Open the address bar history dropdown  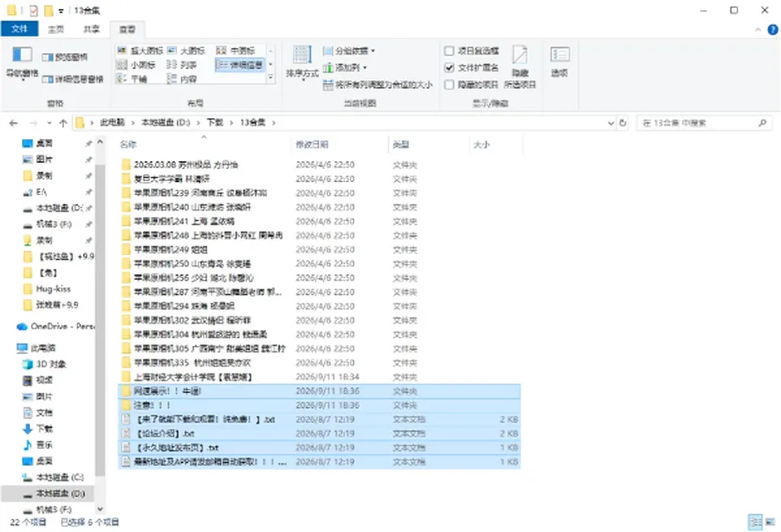tap(611, 123)
